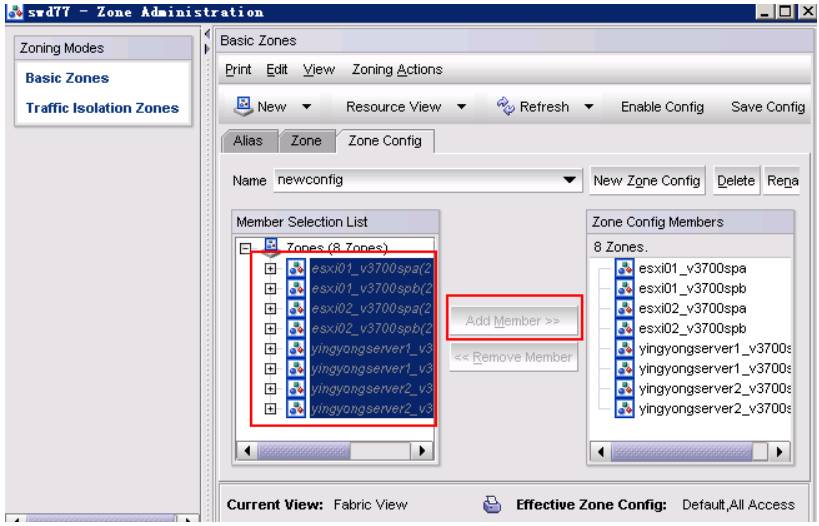Image resolution: width=819 pixels, height=526 pixels.
Task: Expand the esxi02_v3700spb zone node
Action: [x=270, y=329]
